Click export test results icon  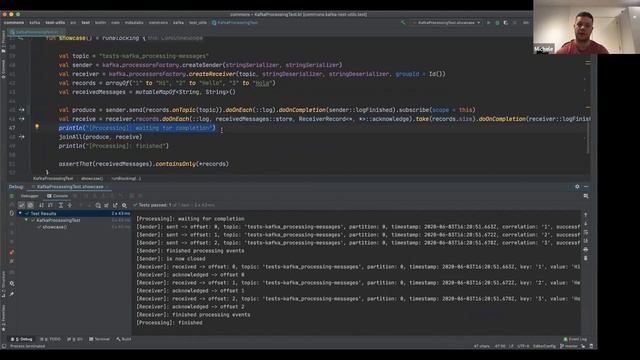(115, 205)
